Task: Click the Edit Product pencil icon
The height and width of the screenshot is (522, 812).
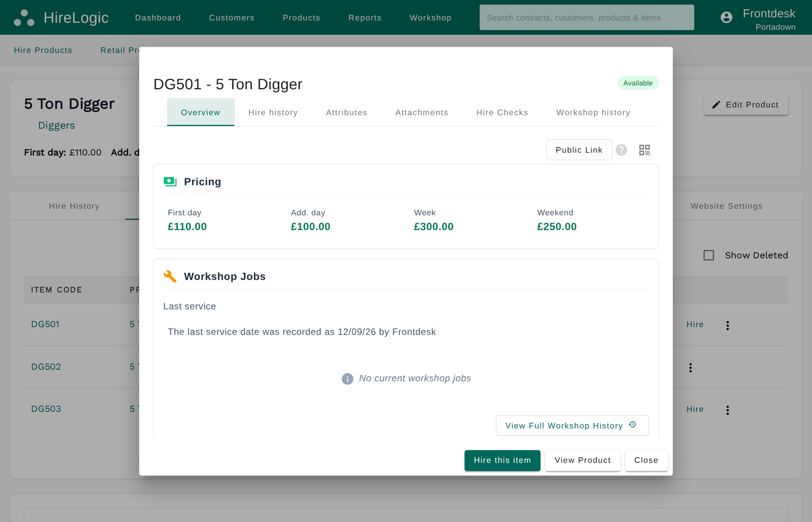Action: [716, 105]
